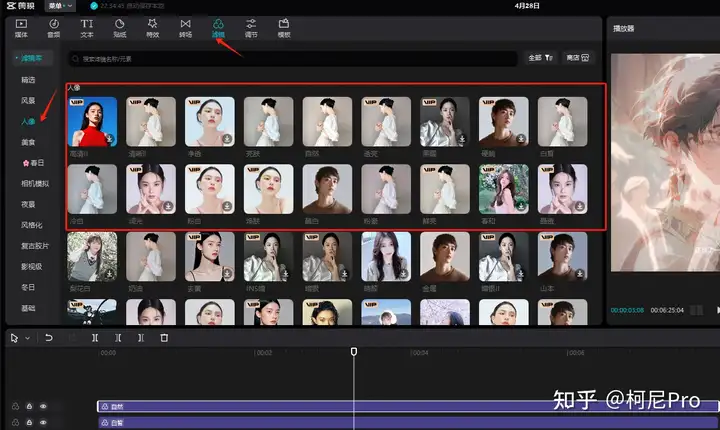Apply the 冷白 filter thumbnail
Screen dimensions: 720x430
(92, 189)
